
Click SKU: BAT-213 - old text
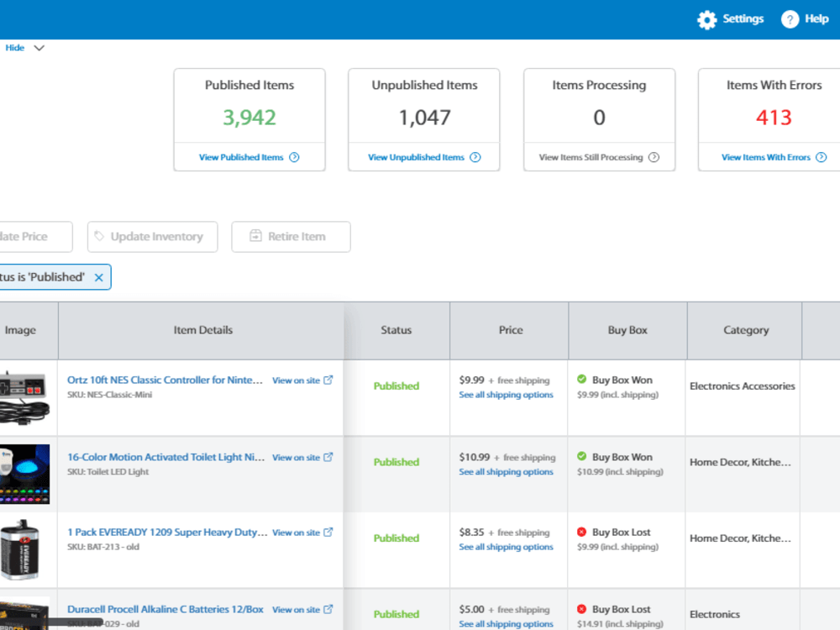click(x=102, y=547)
